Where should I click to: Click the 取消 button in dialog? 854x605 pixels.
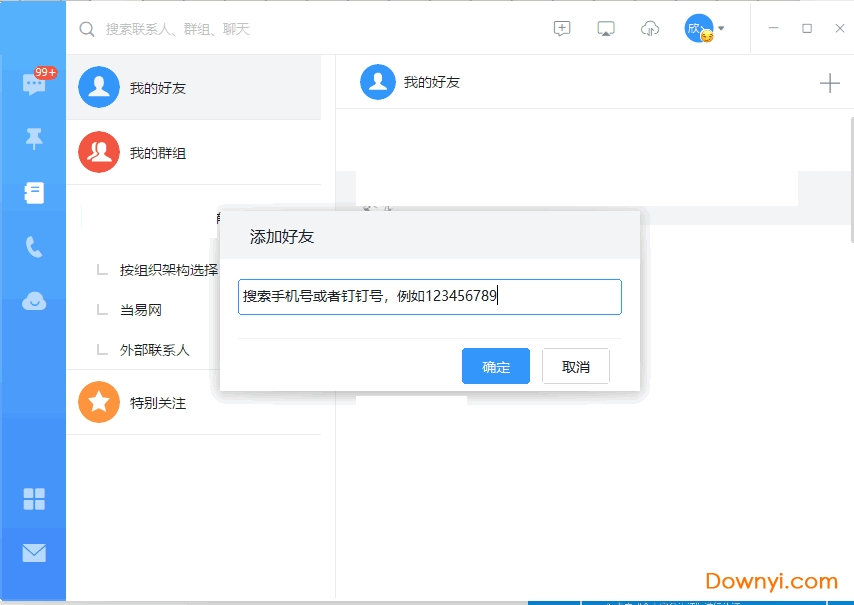pyautogui.click(x=576, y=367)
